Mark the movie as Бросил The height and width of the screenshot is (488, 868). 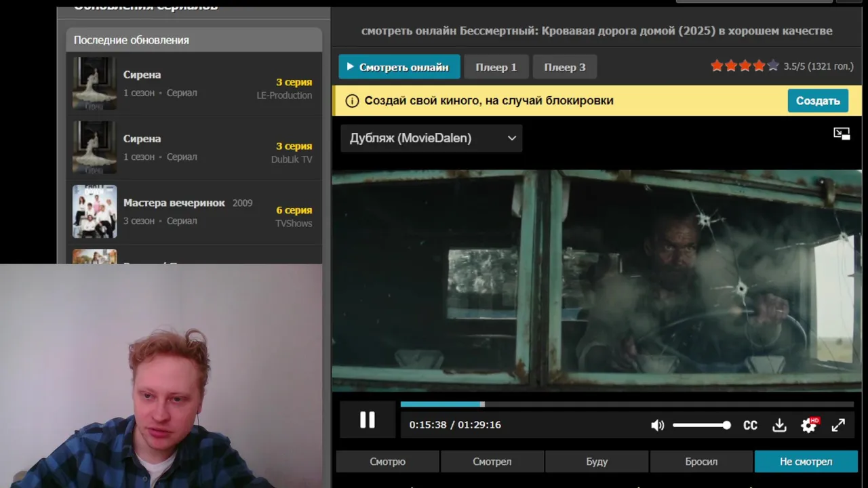(x=701, y=462)
